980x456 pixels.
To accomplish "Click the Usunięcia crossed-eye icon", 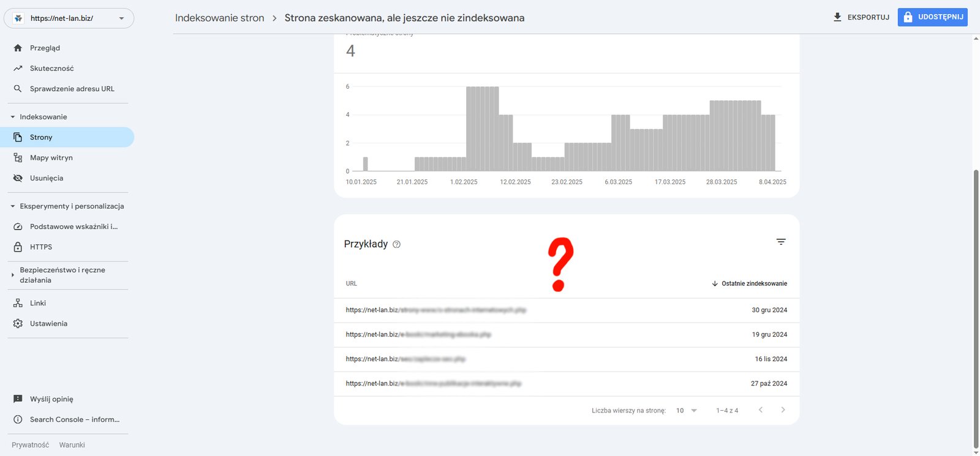I will 18,178.
